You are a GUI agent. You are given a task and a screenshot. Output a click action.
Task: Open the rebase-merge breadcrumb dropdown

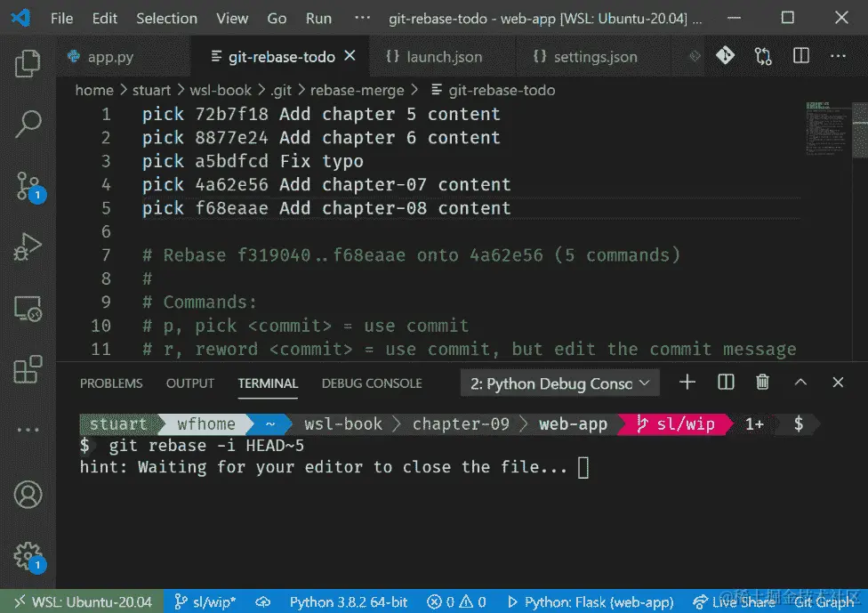point(358,89)
